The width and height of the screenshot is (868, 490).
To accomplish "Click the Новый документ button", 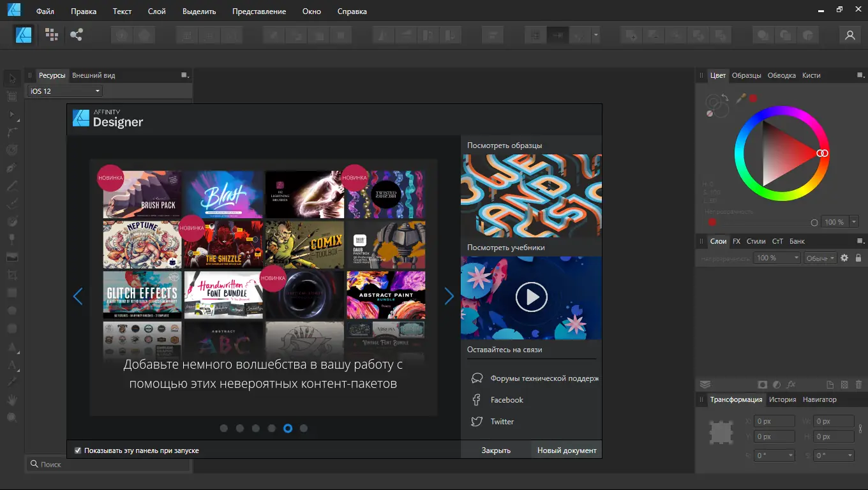I will point(566,450).
